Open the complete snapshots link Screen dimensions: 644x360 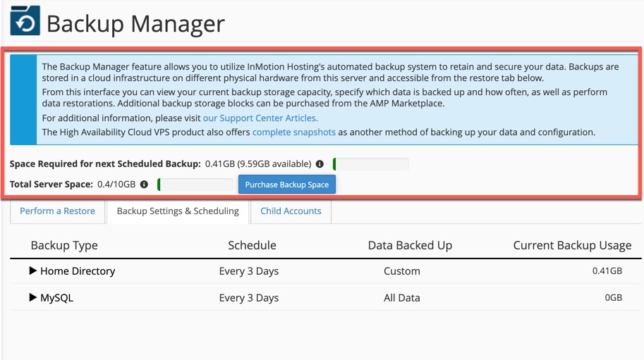coord(293,132)
